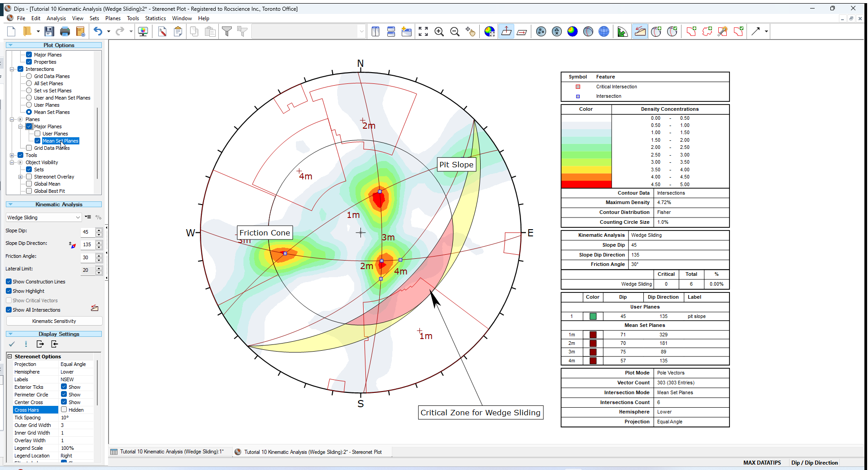Open the Kinematic Analysis wedge tool
Screen dimensions: 868x470
640,31
